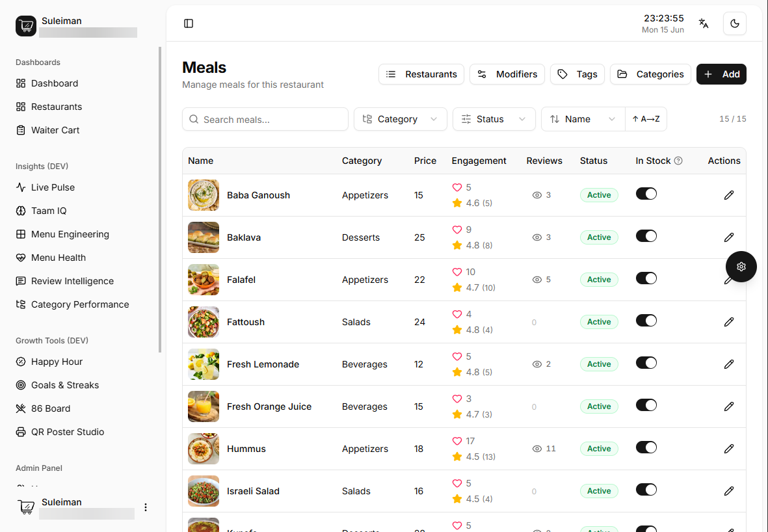Toggle Fattoush in-stock switch
Viewport: 768px width, 532px height.
coord(646,321)
